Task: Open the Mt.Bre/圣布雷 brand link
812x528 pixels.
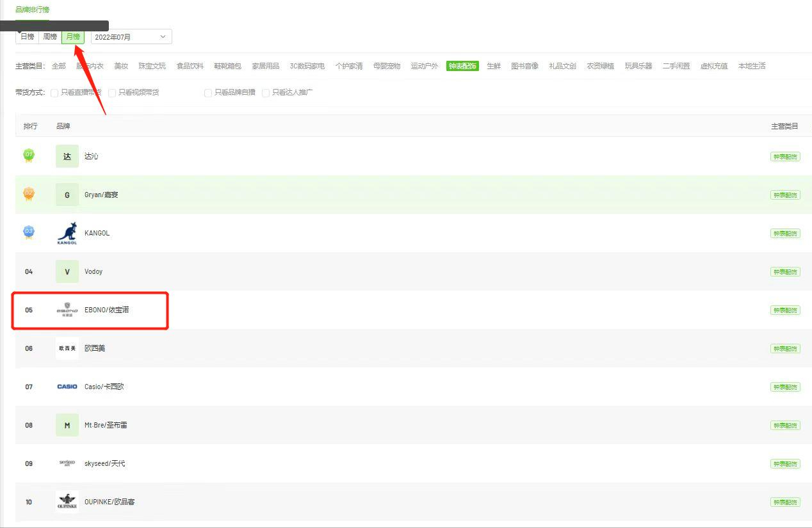Action: click(x=106, y=425)
